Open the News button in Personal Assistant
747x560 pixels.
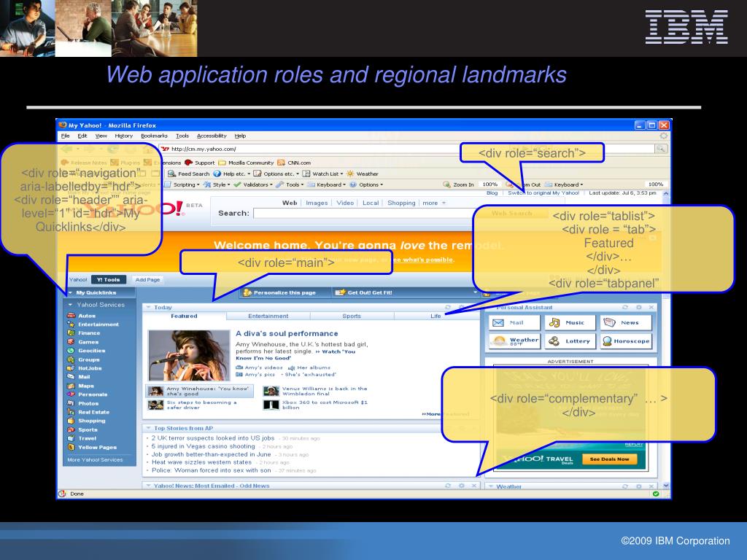point(625,322)
